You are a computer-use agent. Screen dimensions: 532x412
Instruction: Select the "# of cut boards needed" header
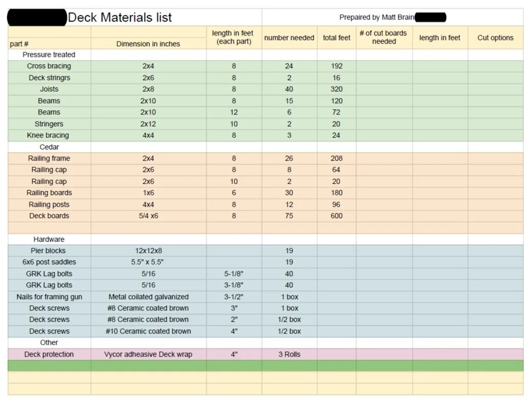pyautogui.click(x=384, y=37)
